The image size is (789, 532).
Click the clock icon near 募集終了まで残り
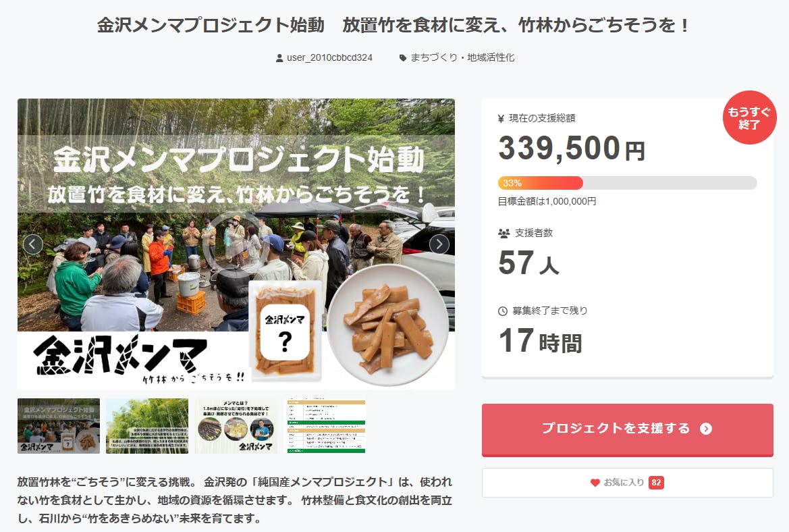[503, 311]
